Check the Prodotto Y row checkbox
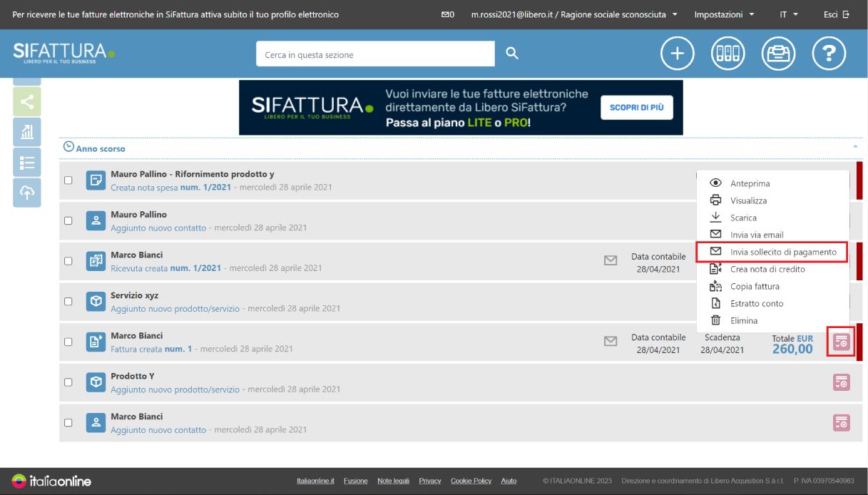The height and width of the screenshot is (495, 868). click(x=68, y=382)
